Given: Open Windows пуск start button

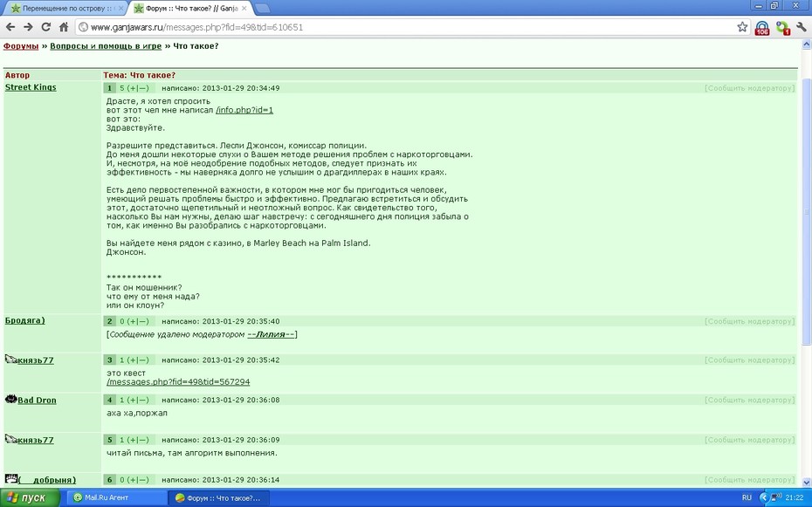Looking at the screenshot, I should click(30, 497).
